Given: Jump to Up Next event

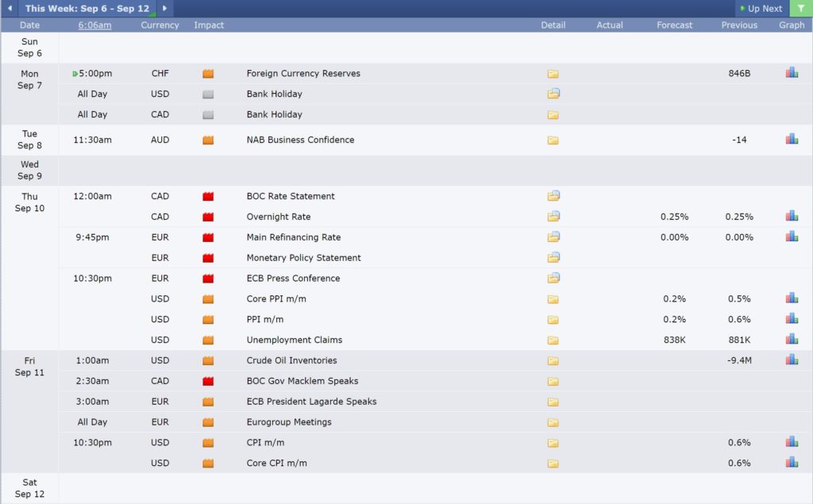Looking at the screenshot, I should coord(761,8).
